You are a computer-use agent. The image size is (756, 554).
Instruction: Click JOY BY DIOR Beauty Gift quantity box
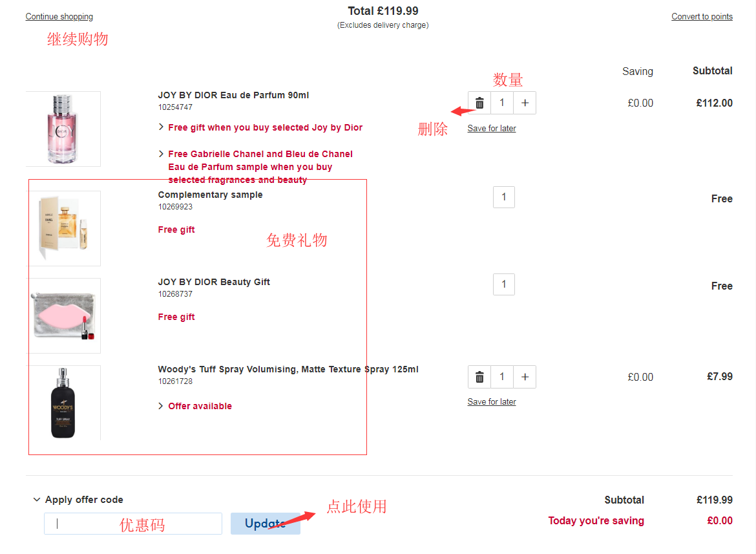tap(504, 284)
